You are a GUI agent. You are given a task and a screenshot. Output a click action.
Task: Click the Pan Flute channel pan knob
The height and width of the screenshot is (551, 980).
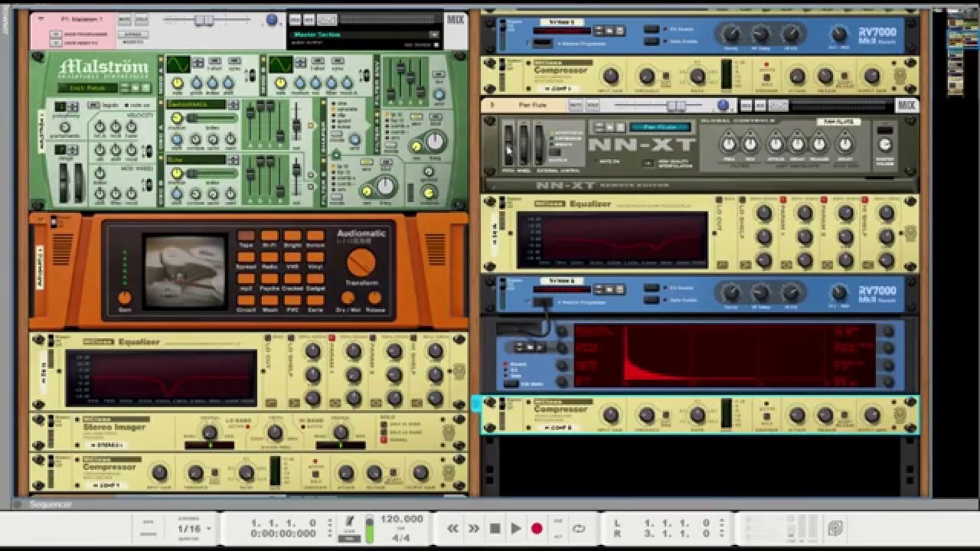coord(723,105)
